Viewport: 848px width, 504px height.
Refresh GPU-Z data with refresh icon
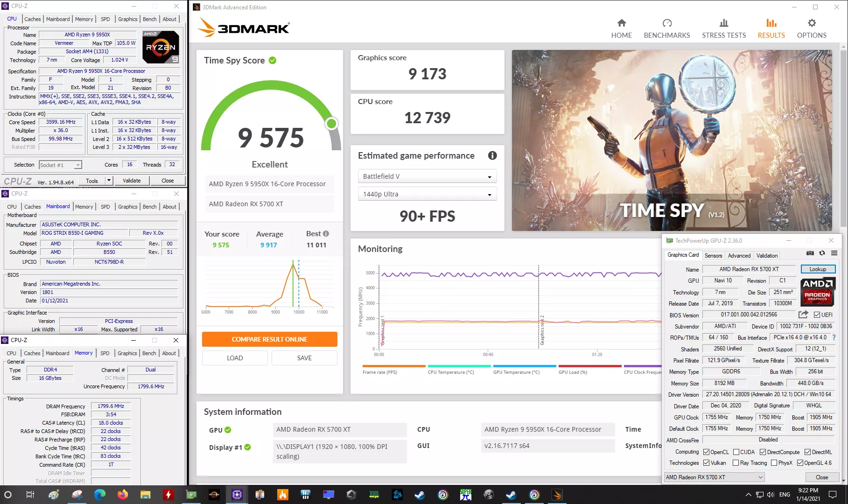(x=822, y=253)
